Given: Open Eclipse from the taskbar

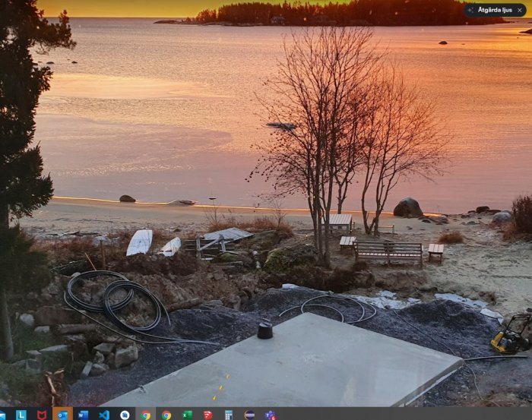Looking at the screenshot, I should (249, 415).
